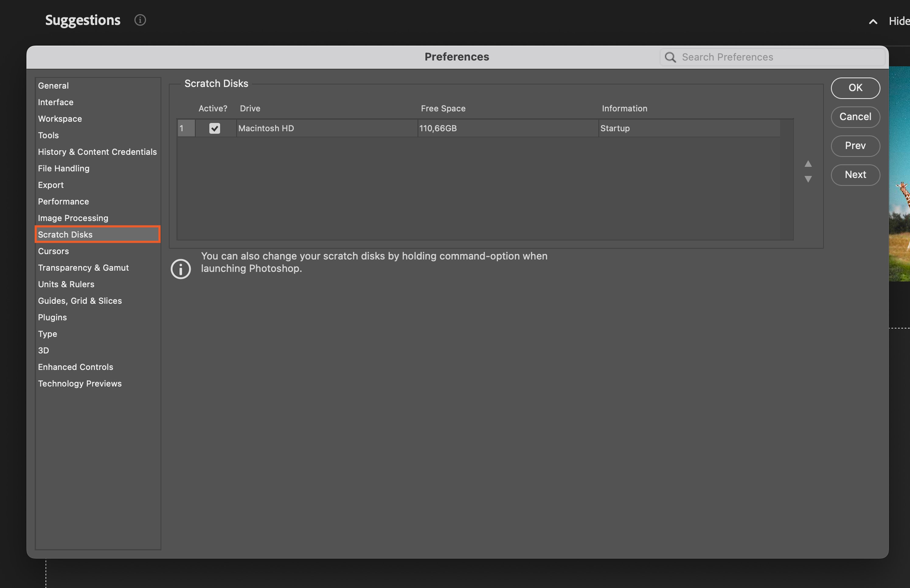910x588 pixels.
Task: Switch to the Cursors preferences category
Action: [x=54, y=251]
